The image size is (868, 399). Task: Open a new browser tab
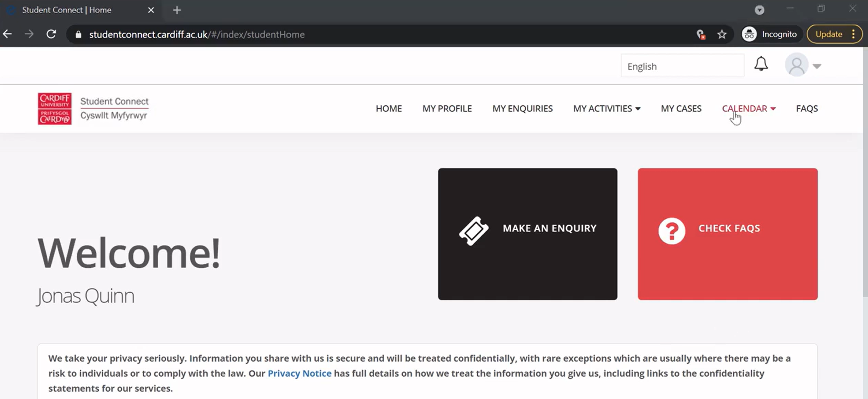pos(177,10)
